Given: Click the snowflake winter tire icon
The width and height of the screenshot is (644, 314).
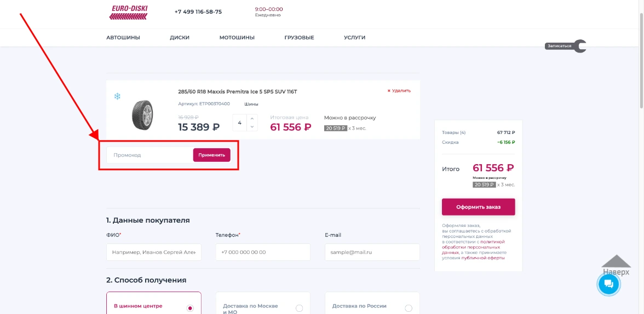Looking at the screenshot, I should [x=117, y=97].
